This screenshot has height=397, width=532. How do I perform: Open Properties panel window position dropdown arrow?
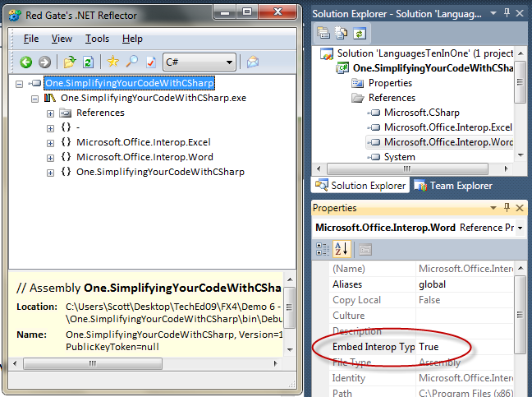tap(493, 207)
